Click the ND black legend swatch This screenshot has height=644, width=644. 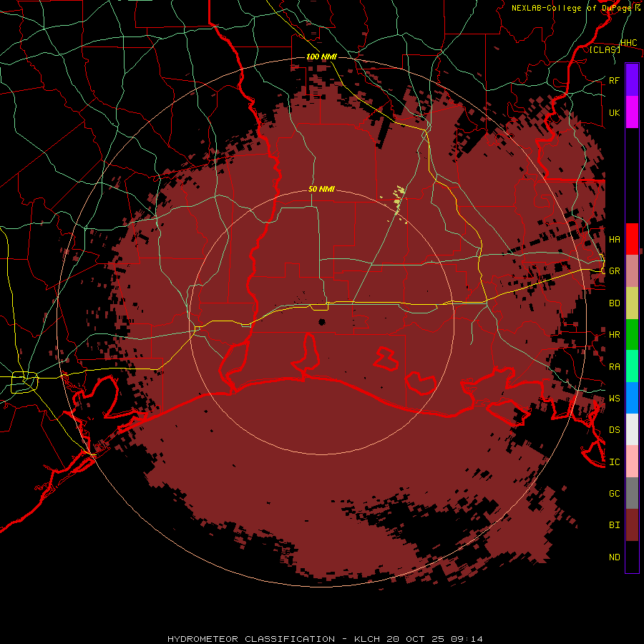[x=632, y=557]
